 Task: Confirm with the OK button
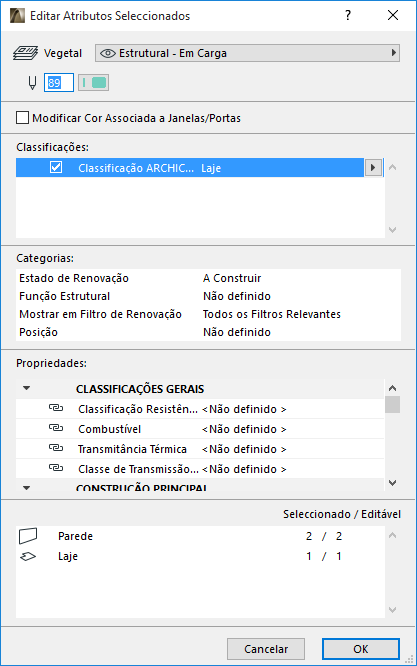[x=361, y=649]
